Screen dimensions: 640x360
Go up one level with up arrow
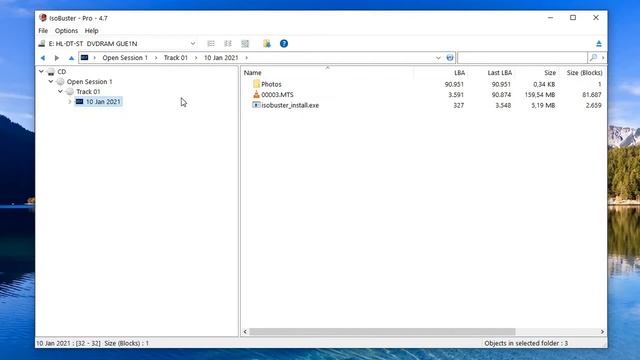[71, 58]
